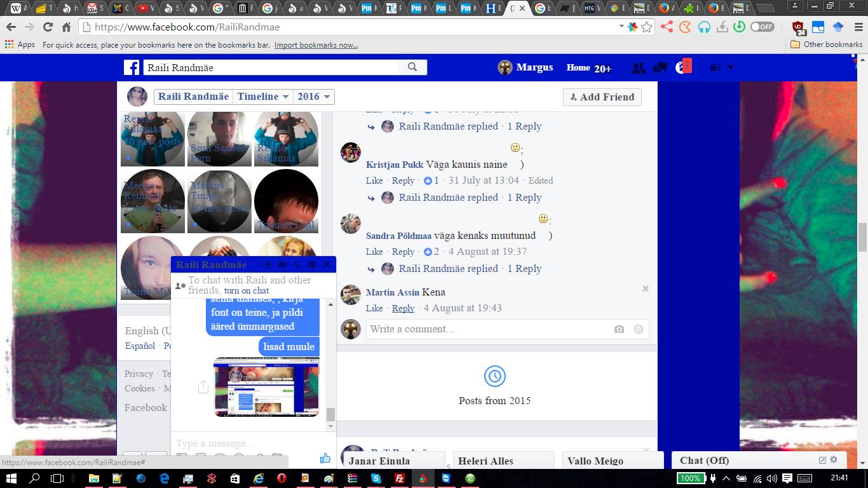Image resolution: width=868 pixels, height=488 pixels.
Task: Expand replies under Sandra Põldmaa comment
Action: click(470, 269)
